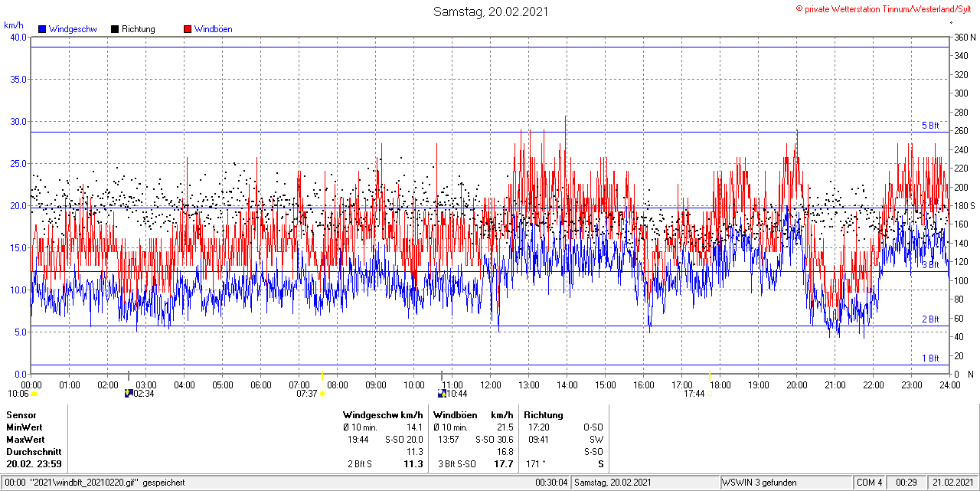Click the MinWert row header
The width and height of the screenshot is (980, 491).
coord(24,427)
